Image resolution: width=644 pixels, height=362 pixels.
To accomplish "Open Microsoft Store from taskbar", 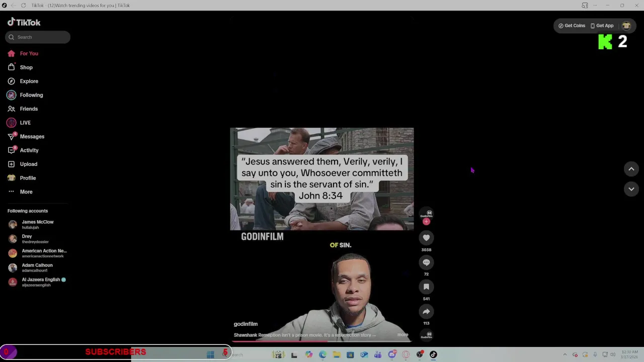I will tap(350, 354).
